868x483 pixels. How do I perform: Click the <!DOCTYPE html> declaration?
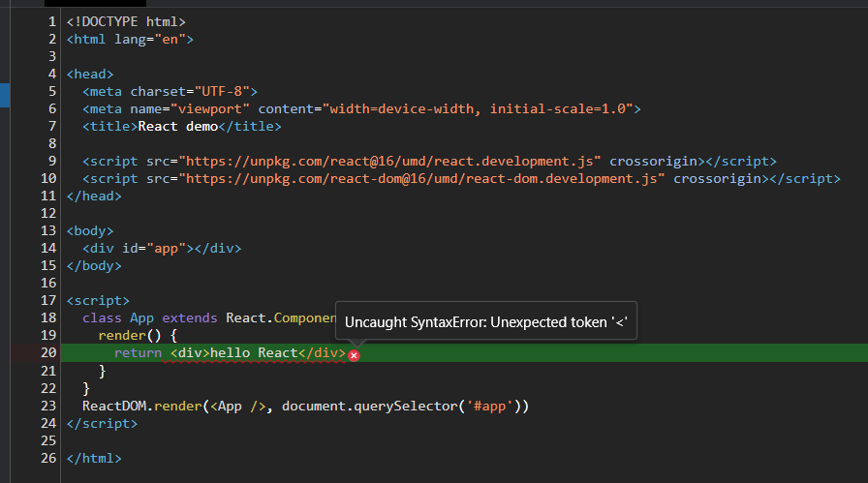pyautogui.click(x=126, y=21)
